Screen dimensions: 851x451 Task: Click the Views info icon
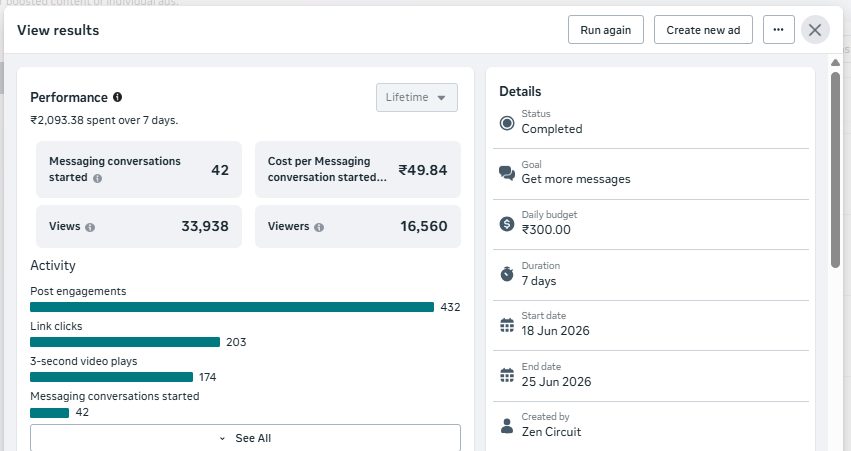90,227
